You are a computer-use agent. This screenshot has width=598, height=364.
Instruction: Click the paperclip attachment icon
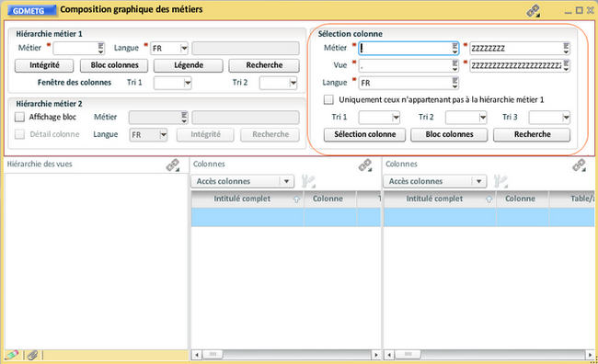point(32,355)
